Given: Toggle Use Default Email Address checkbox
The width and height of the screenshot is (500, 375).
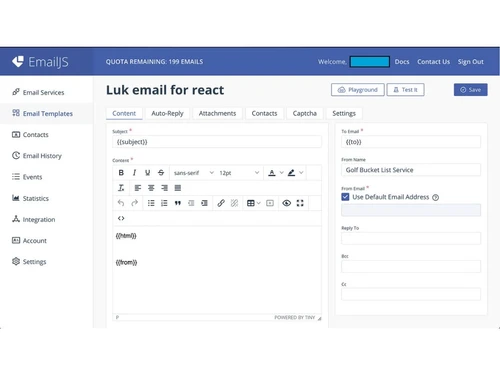Looking at the screenshot, I should 345,197.
